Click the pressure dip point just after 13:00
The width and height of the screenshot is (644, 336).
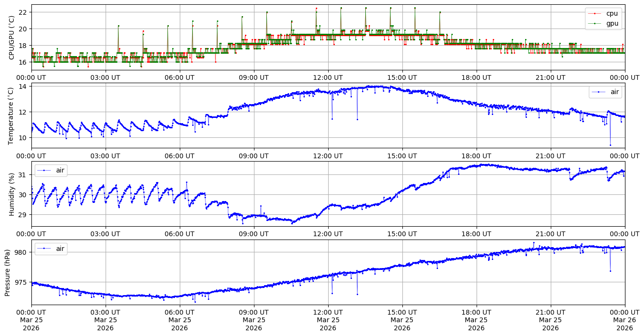pos(357,294)
